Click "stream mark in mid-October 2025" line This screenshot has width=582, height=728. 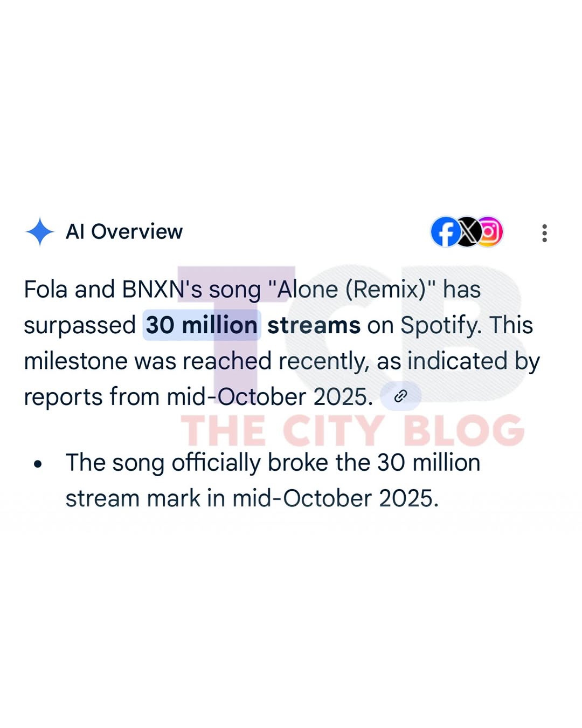252,498
